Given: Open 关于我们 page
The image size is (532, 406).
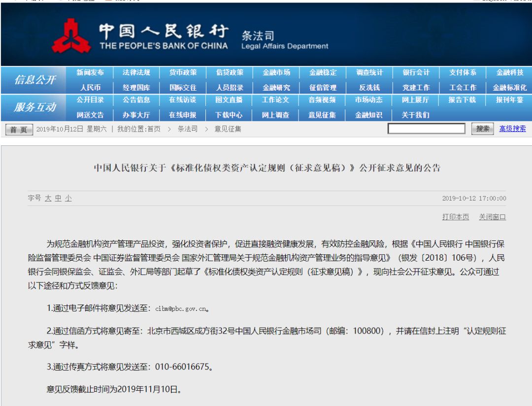Looking at the screenshot, I should (415, 115).
